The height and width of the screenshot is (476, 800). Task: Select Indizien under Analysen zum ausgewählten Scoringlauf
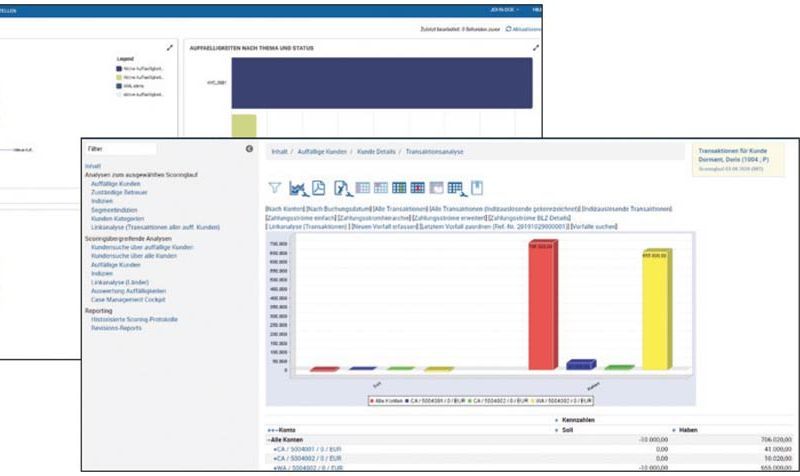click(102, 201)
